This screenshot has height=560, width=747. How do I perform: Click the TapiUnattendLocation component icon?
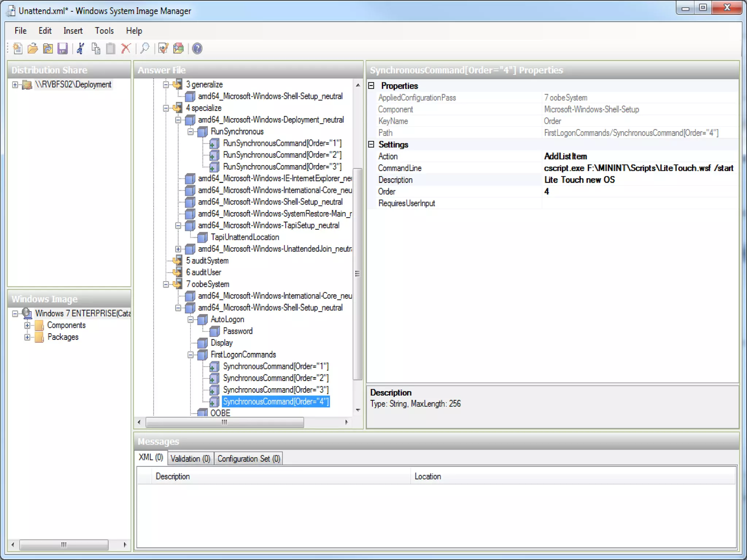click(202, 237)
